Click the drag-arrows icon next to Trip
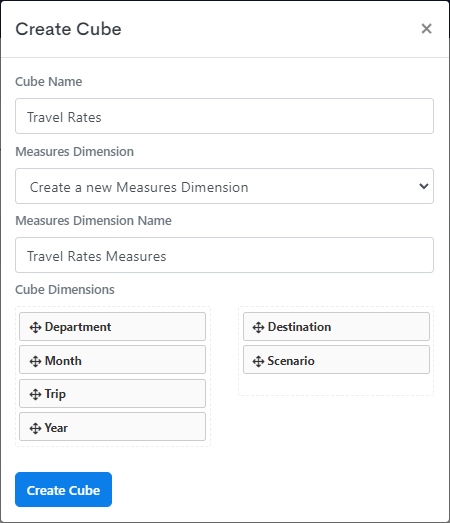Viewport: 450px width, 523px height. click(x=35, y=395)
